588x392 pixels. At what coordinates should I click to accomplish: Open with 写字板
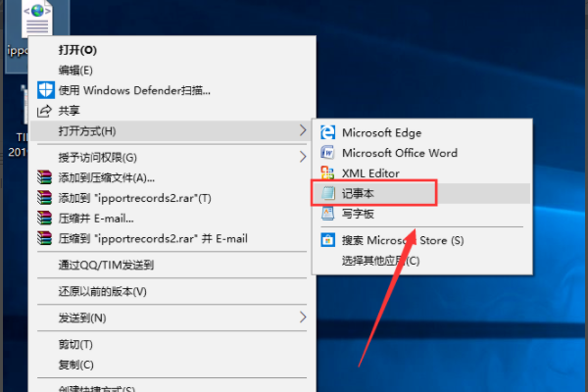coord(422,214)
